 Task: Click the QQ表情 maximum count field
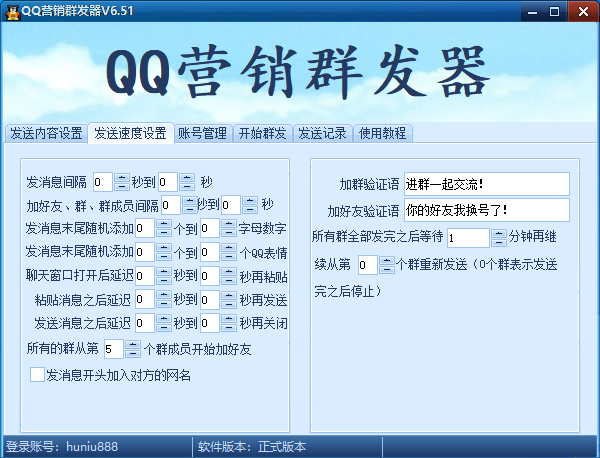210,252
